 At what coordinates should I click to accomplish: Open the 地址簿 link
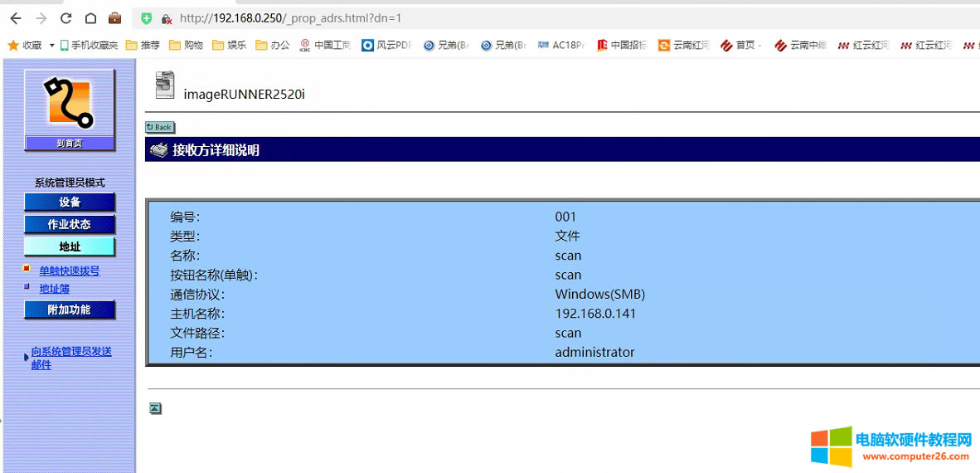coord(55,289)
